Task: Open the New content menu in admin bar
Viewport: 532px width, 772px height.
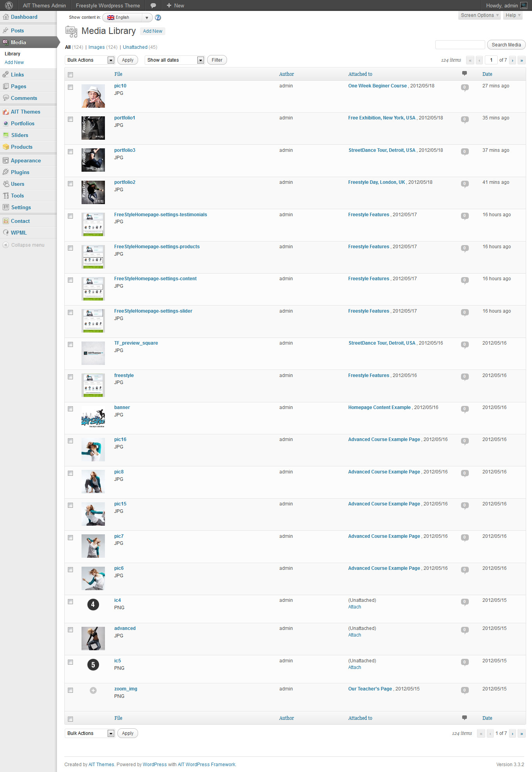Action: pos(175,5)
